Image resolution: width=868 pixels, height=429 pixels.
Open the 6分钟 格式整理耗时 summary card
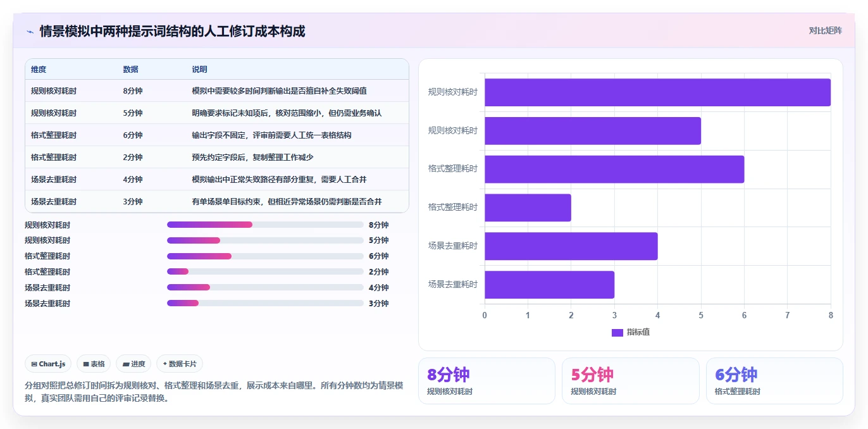(x=774, y=380)
